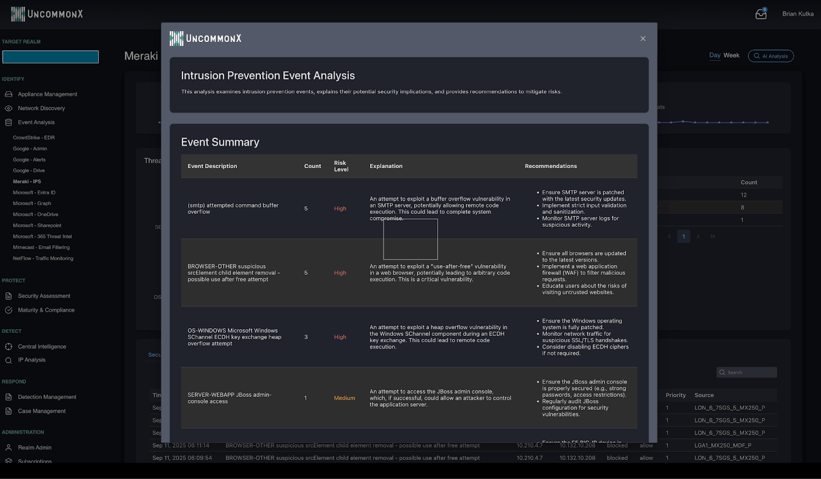
Task: Click the Appliance Management icon in sidebar
Action: (x=9, y=94)
